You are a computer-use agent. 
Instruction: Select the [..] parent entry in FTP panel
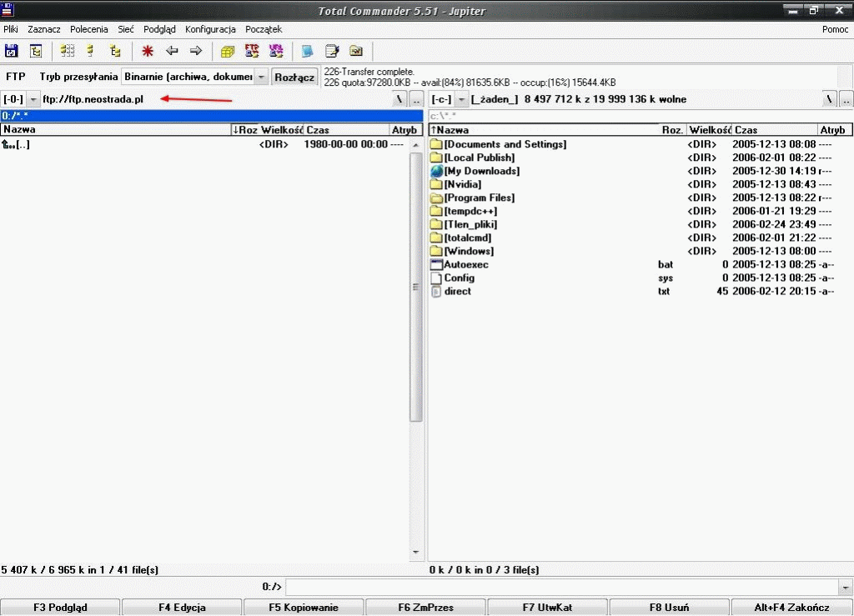tap(205, 145)
